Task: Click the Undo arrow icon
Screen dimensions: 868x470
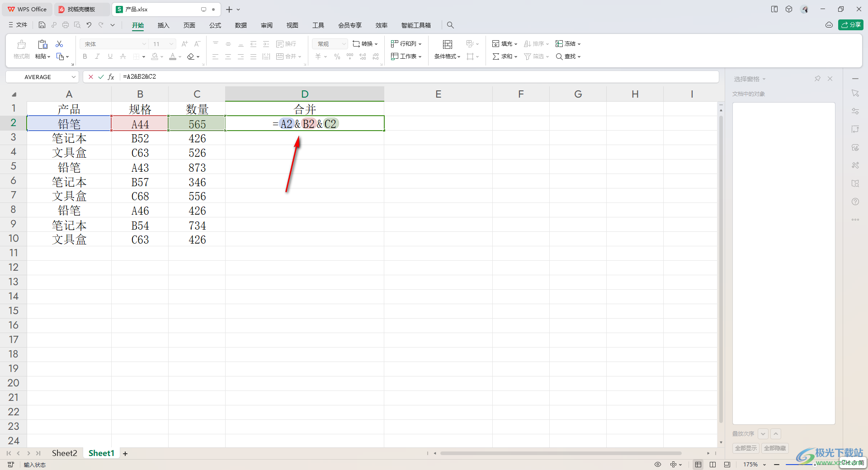Action: (x=89, y=25)
